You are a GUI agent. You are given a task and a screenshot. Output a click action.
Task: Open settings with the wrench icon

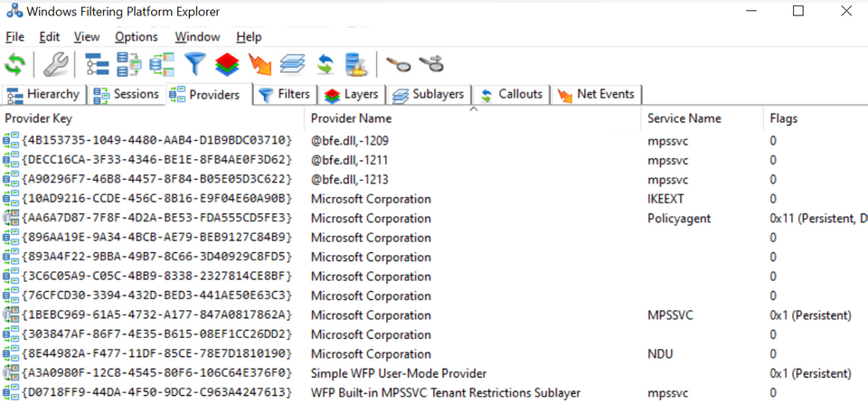[54, 65]
